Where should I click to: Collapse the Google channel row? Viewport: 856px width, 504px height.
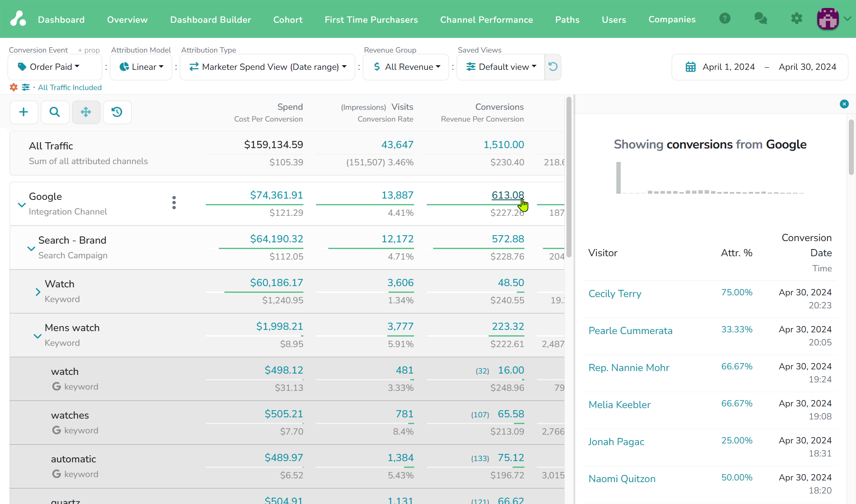(x=22, y=205)
